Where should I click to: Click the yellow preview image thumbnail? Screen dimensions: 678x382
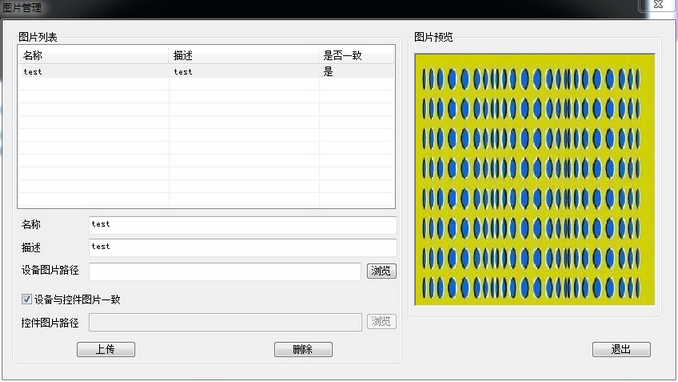(535, 180)
